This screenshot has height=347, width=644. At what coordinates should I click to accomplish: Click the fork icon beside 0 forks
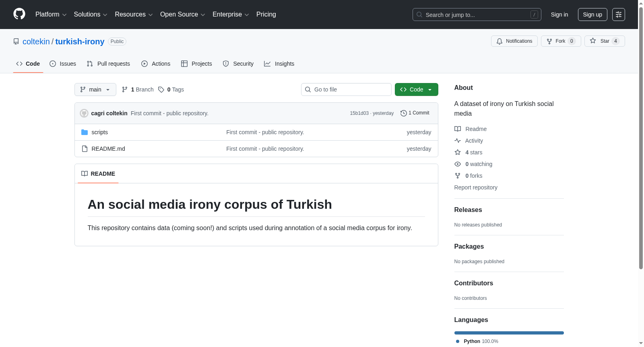[458, 176]
